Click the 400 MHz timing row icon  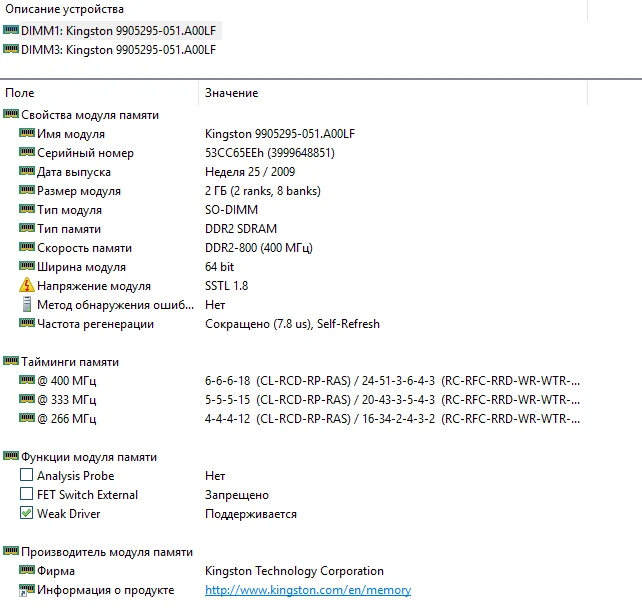pos(27,380)
